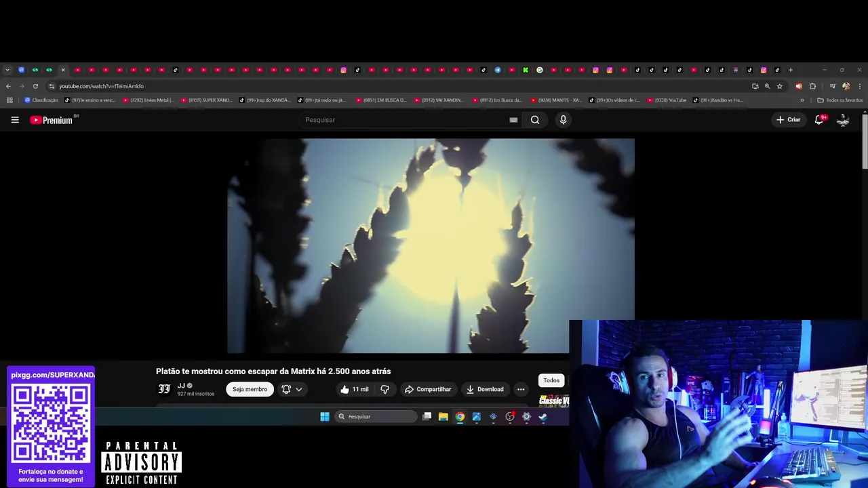Open the JJ channel avatar
The image size is (868, 488).
164,389
